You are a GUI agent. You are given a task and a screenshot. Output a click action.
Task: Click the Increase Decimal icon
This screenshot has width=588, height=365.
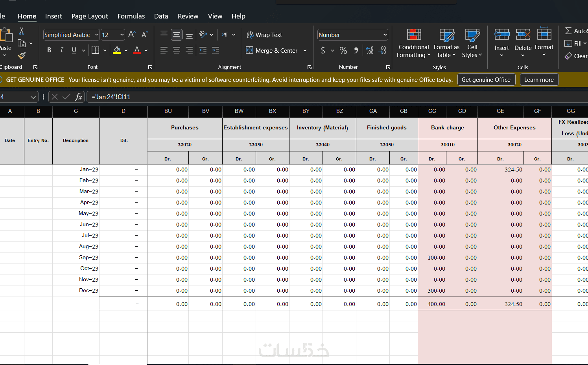click(370, 50)
